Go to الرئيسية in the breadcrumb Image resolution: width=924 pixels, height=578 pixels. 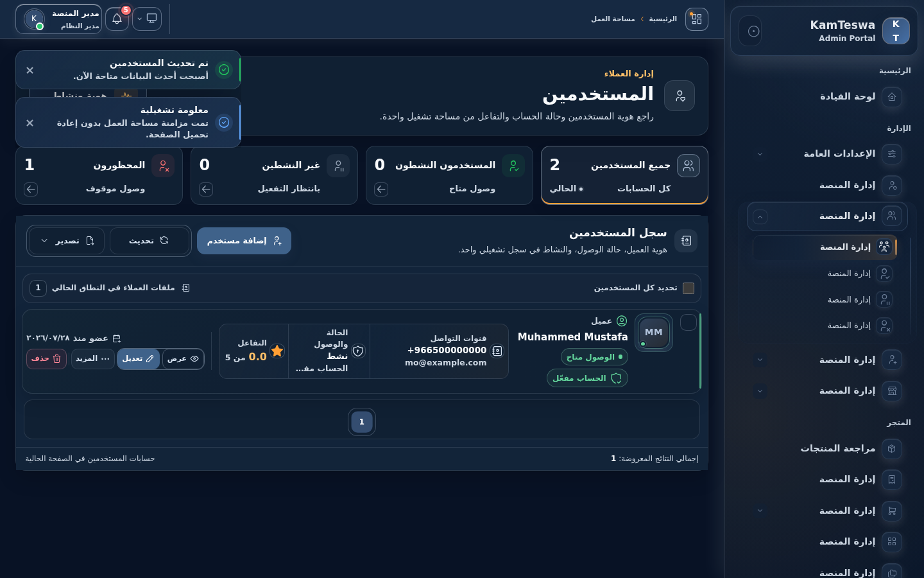click(x=663, y=19)
